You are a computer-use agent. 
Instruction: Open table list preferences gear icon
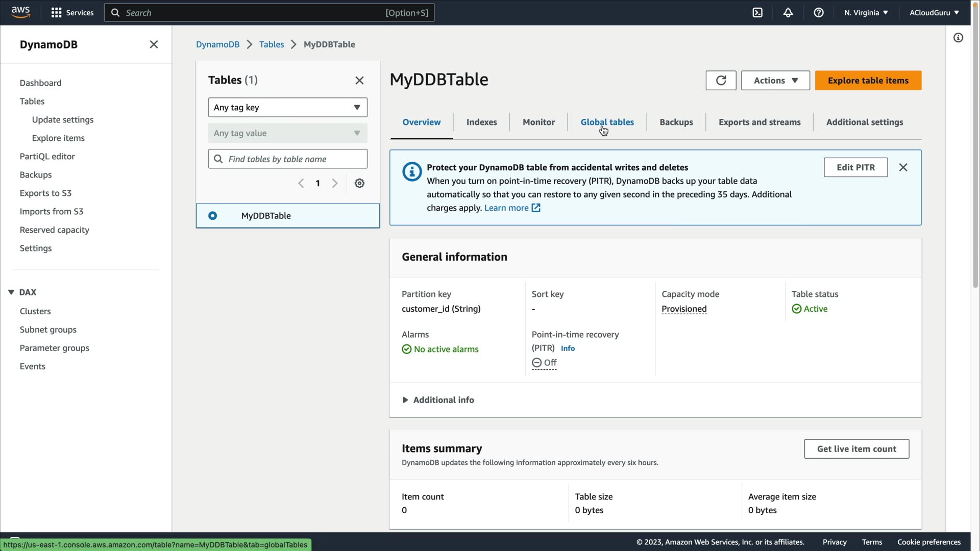click(x=359, y=184)
